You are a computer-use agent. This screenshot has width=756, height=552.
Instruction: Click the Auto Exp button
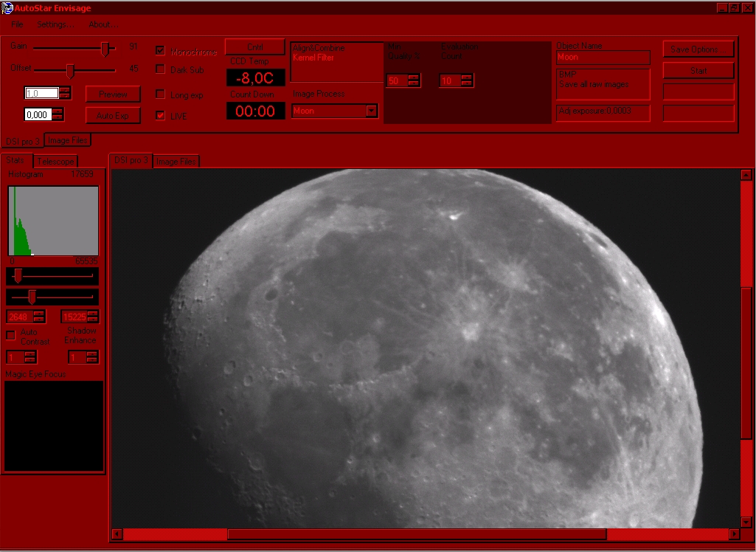[x=113, y=115]
